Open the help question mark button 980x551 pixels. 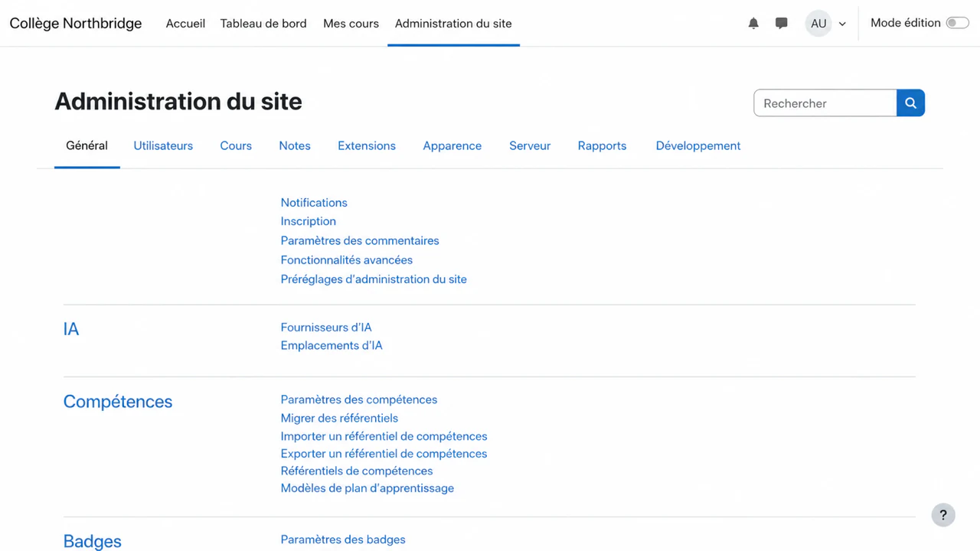pos(943,515)
